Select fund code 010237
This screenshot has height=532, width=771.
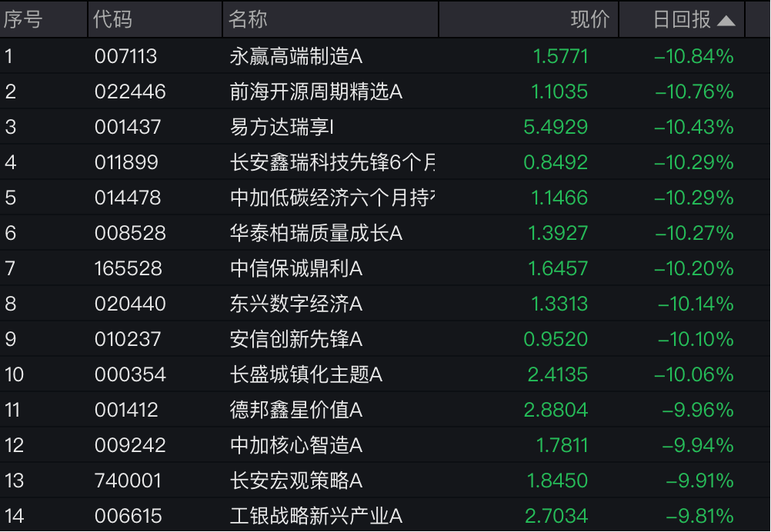click(x=128, y=339)
